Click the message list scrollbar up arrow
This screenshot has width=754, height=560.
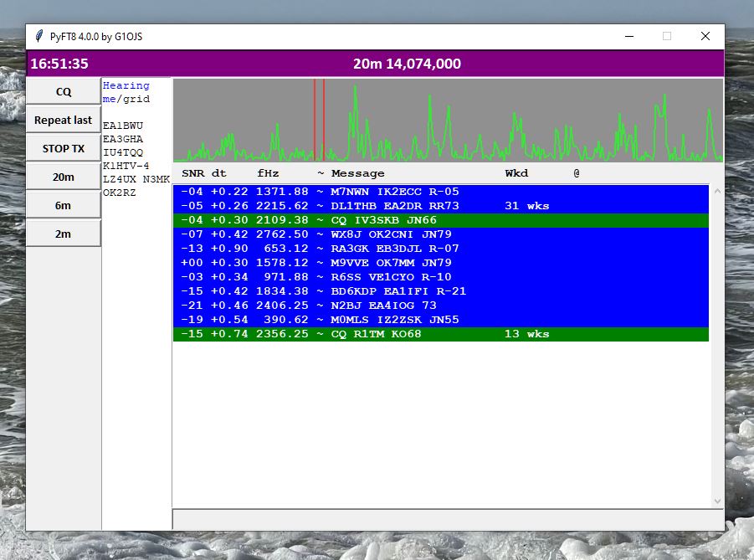[717, 192]
